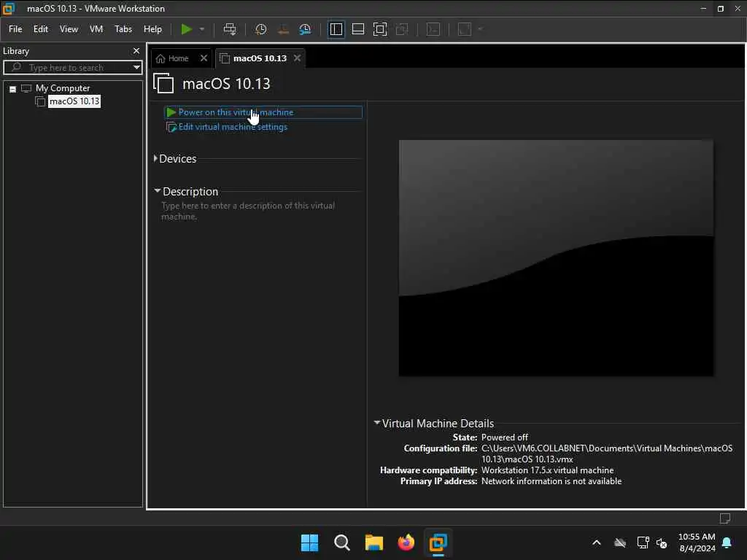Viewport: 747px width, 560px height.
Task: Collapse the My Computer tree node
Action: (x=13, y=89)
